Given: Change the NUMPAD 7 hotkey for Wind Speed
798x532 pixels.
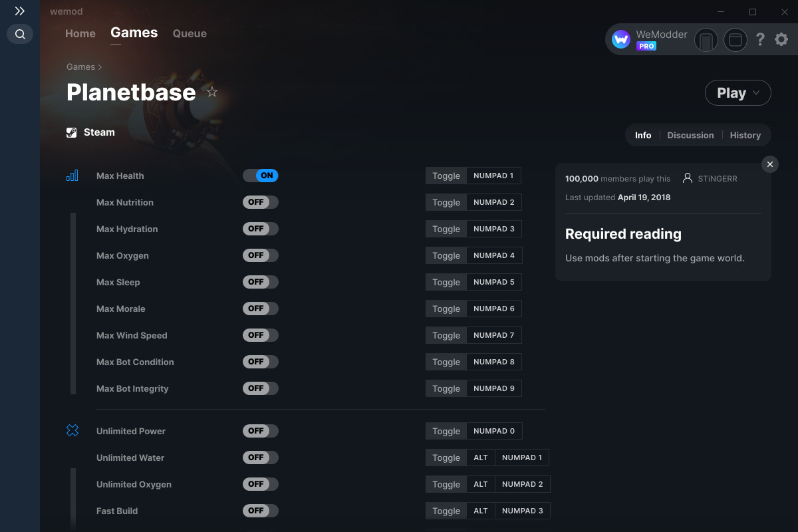Looking at the screenshot, I should 494,335.
